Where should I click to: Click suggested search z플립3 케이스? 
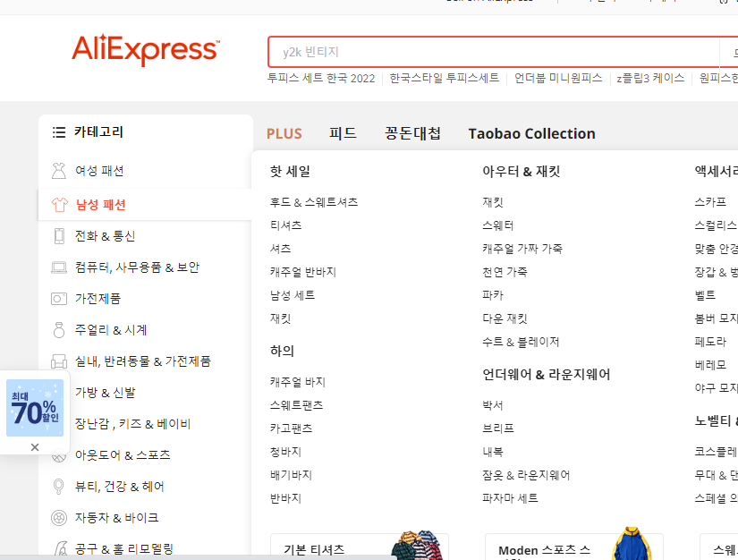pyautogui.click(x=650, y=78)
